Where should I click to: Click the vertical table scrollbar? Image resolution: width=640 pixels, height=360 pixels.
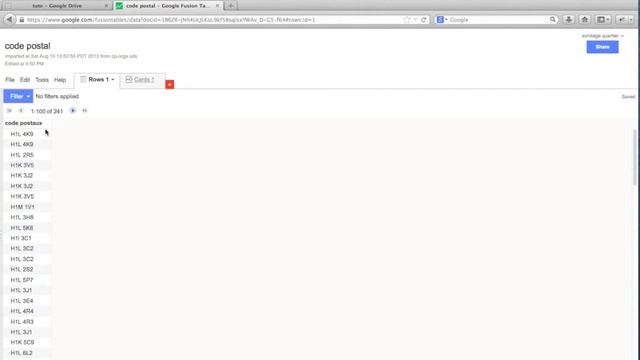click(634, 157)
